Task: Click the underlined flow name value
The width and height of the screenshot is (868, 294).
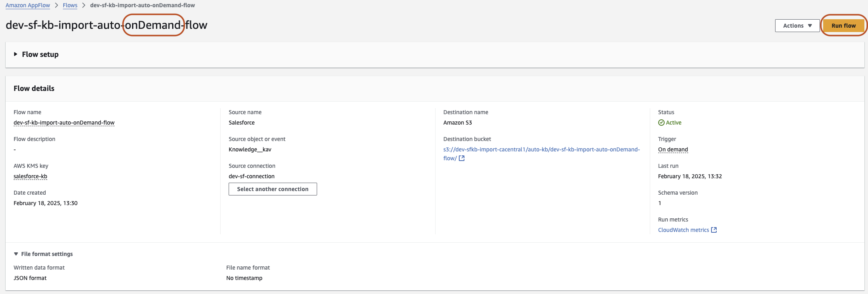Action: 64,123
